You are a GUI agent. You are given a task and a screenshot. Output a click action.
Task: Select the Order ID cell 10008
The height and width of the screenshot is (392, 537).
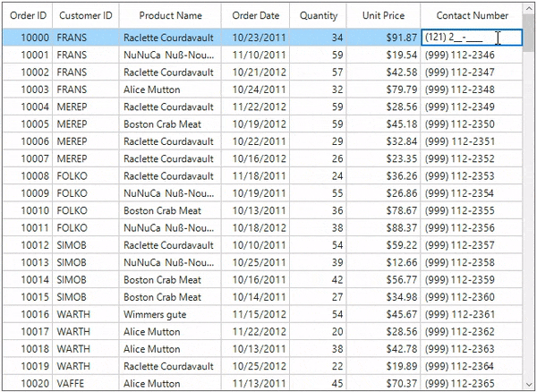(x=28, y=176)
